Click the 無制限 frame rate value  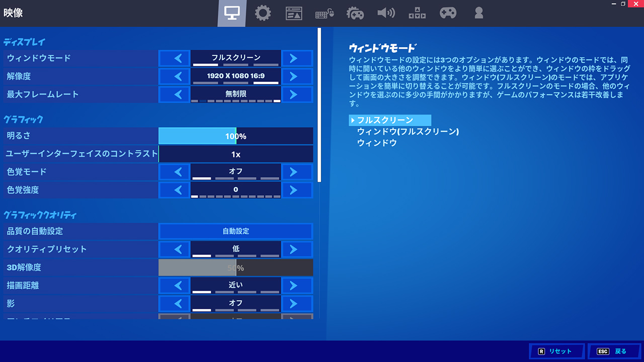pyautogui.click(x=236, y=94)
